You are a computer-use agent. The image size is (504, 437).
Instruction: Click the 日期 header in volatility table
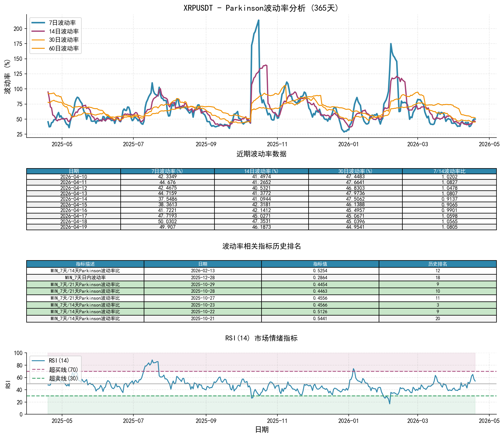[x=74, y=171]
